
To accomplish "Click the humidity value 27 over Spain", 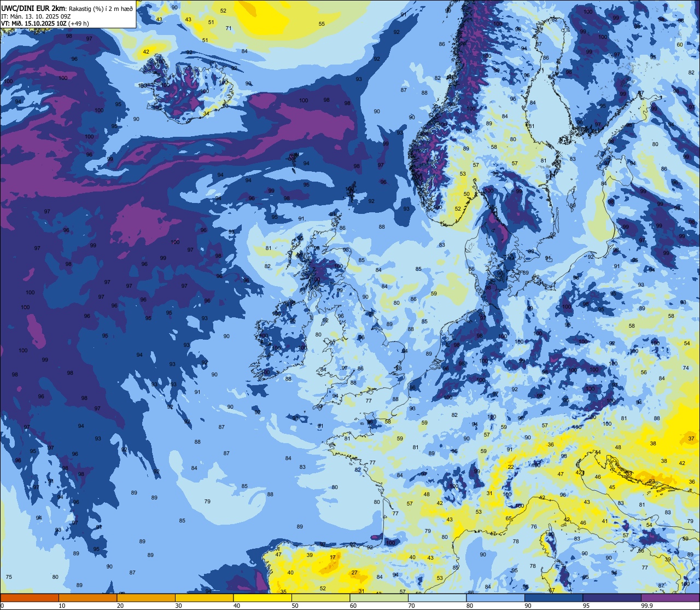I will (354, 573).
